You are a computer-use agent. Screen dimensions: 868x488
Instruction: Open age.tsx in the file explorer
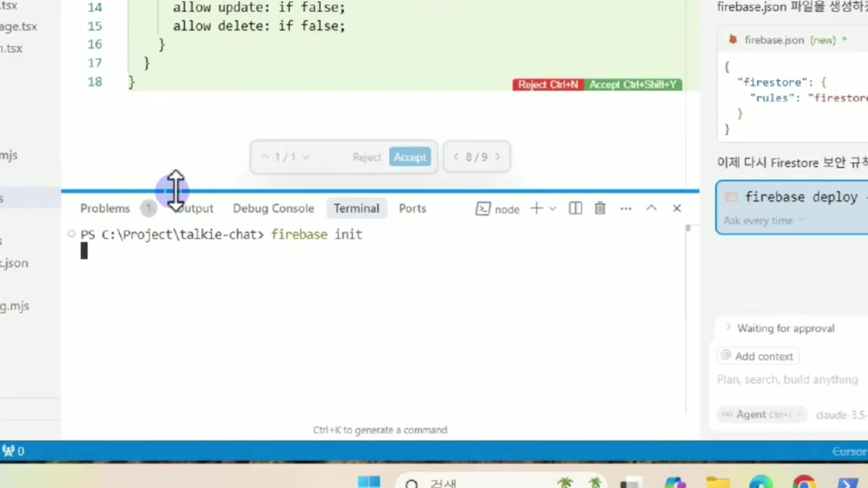tap(19, 27)
